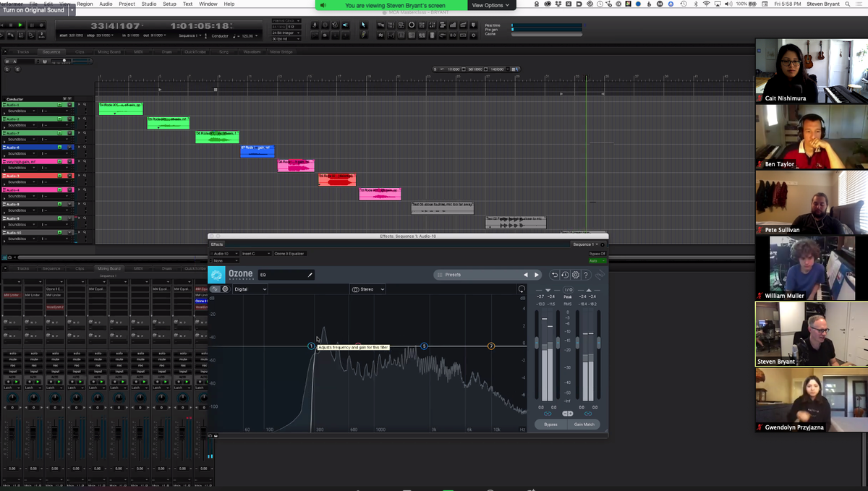Click the Bluetooth icon in menu bar
Image resolution: width=868 pixels, height=491 pixels.
[694, 4]
